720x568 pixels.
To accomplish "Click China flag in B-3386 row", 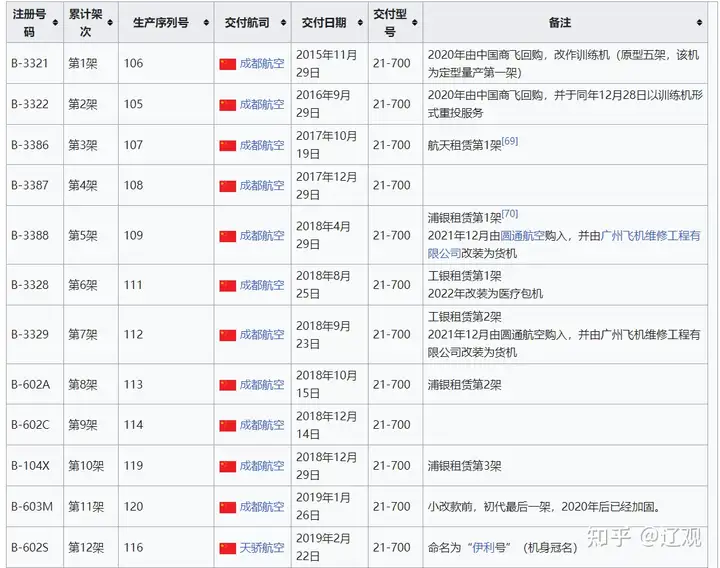I will [x=227, y=146].
